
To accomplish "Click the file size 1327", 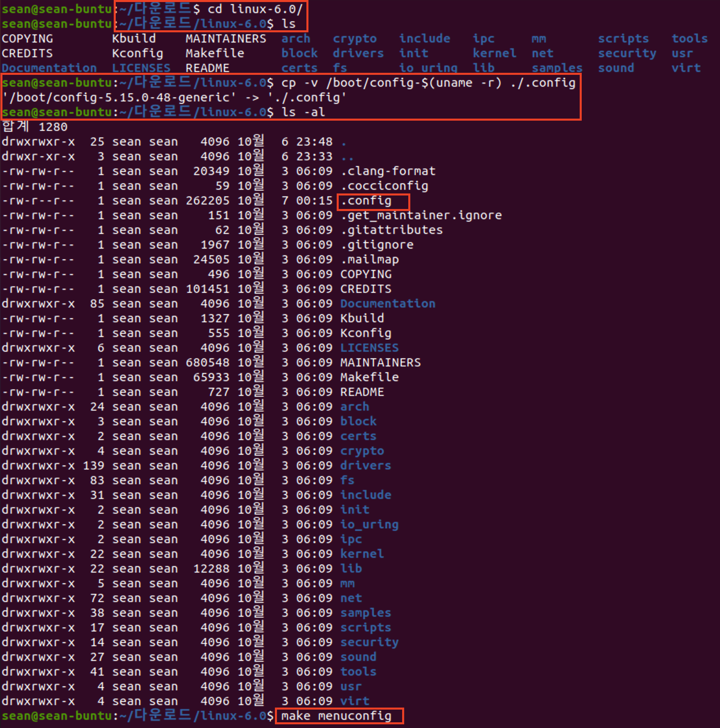I will coord(215,319).
